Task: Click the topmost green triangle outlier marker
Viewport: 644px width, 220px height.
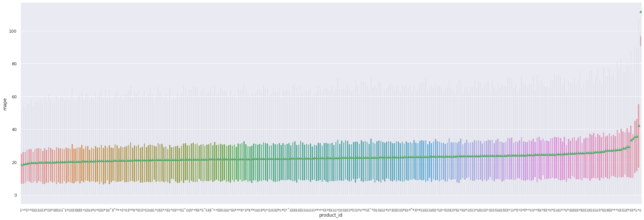Action: click(641, 12)
